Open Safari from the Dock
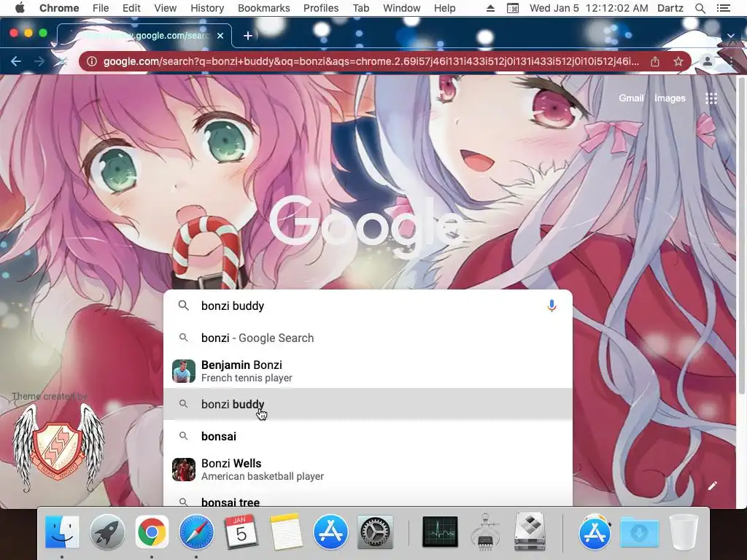 (x=196, y=532)
